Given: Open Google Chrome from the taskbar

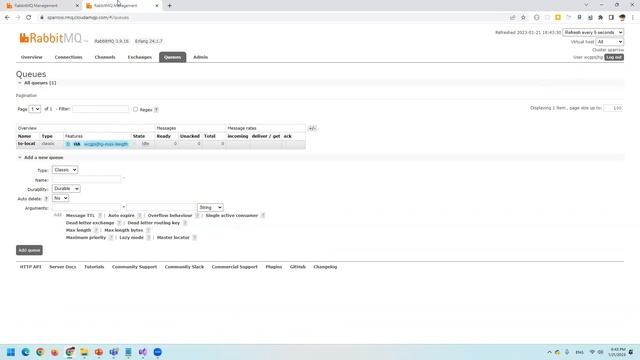Looking at the screenshot, I should (40, 352).
